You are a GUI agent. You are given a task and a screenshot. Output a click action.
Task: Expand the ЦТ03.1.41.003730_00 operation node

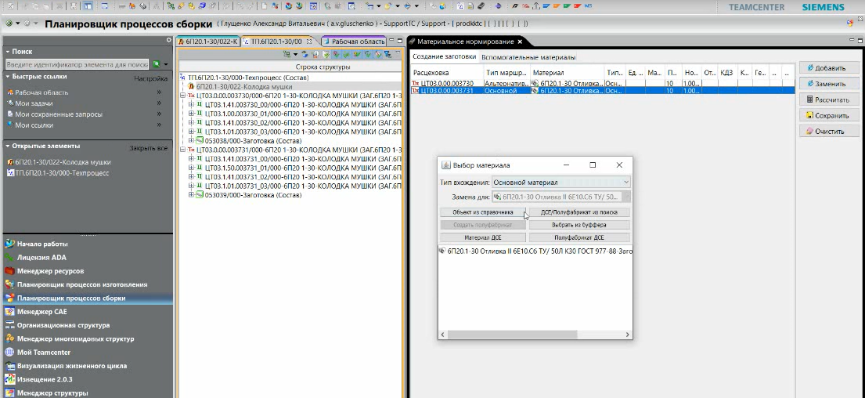191,104
